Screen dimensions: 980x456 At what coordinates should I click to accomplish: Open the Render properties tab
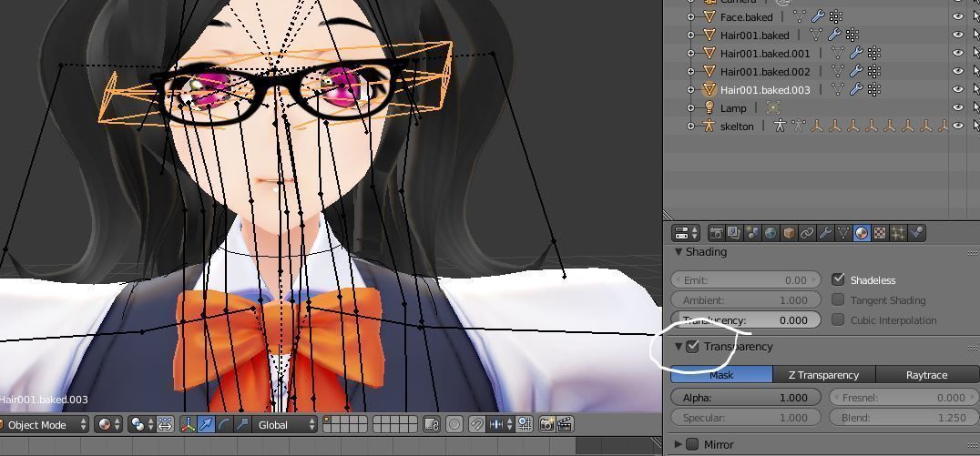(x=716, y=233)
